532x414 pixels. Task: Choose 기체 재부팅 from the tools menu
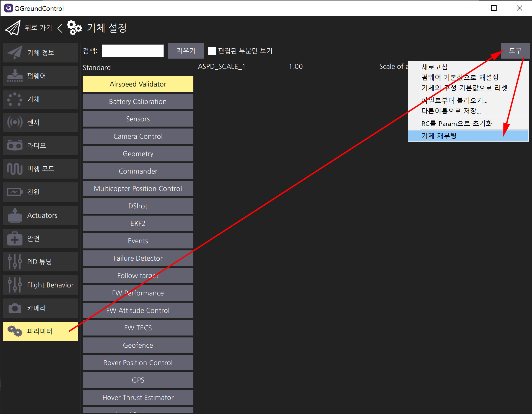pos(439,136)
